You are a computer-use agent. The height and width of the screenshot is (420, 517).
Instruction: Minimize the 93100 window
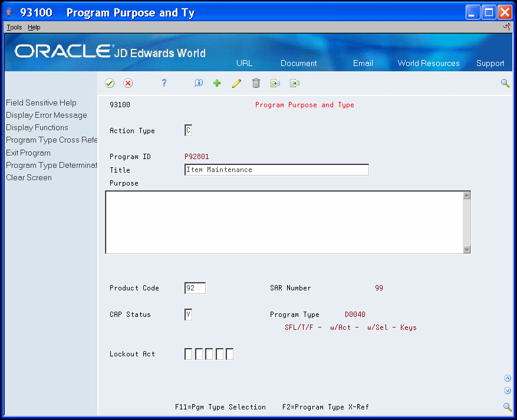click(x=472, y=12)
